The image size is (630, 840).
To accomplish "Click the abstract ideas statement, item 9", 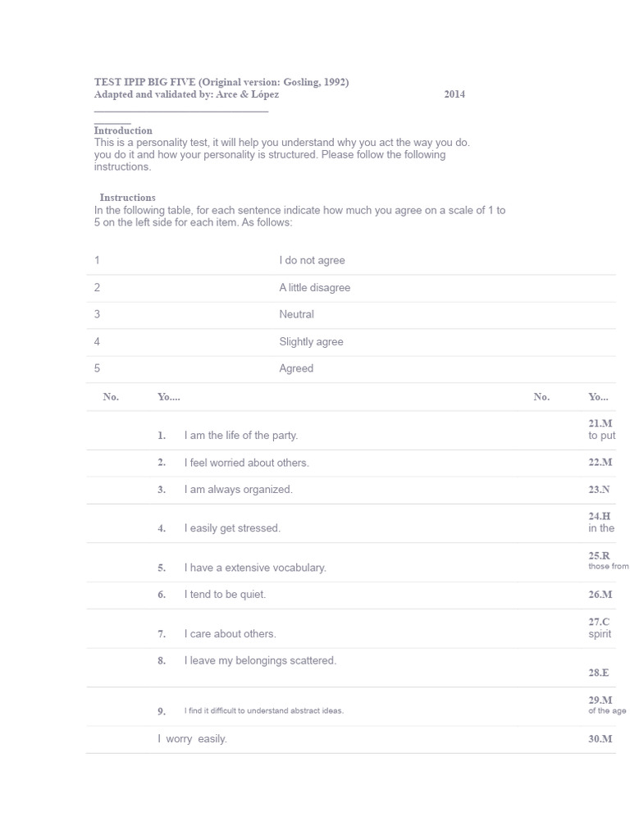I will (263, 711).
